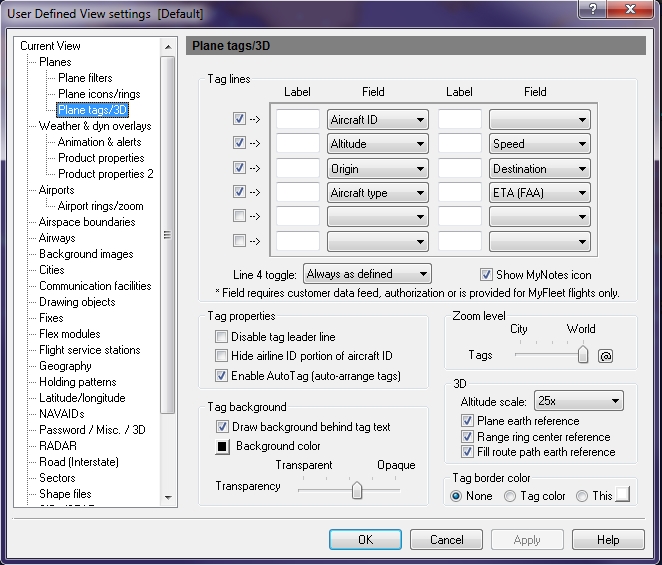Click the @ icon beside Tags slider
Image resolution: width=662 pixels, height=565 pixels.
[605, 355]
